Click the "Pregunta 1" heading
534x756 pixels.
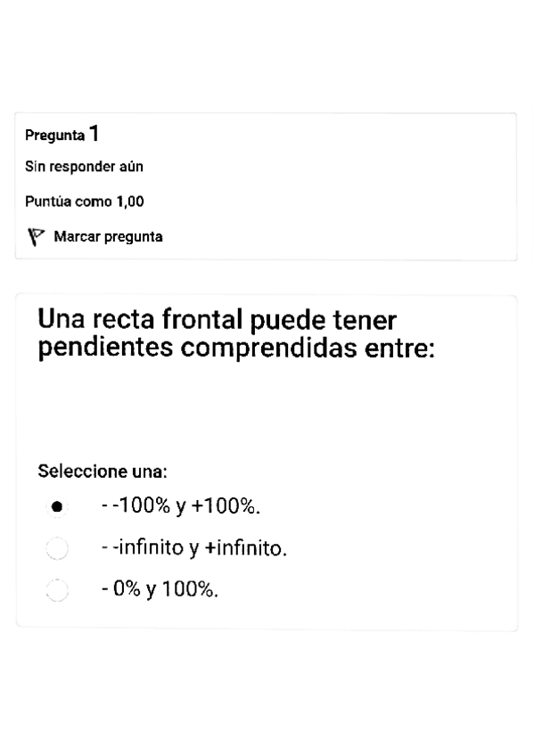click(61, 134)
